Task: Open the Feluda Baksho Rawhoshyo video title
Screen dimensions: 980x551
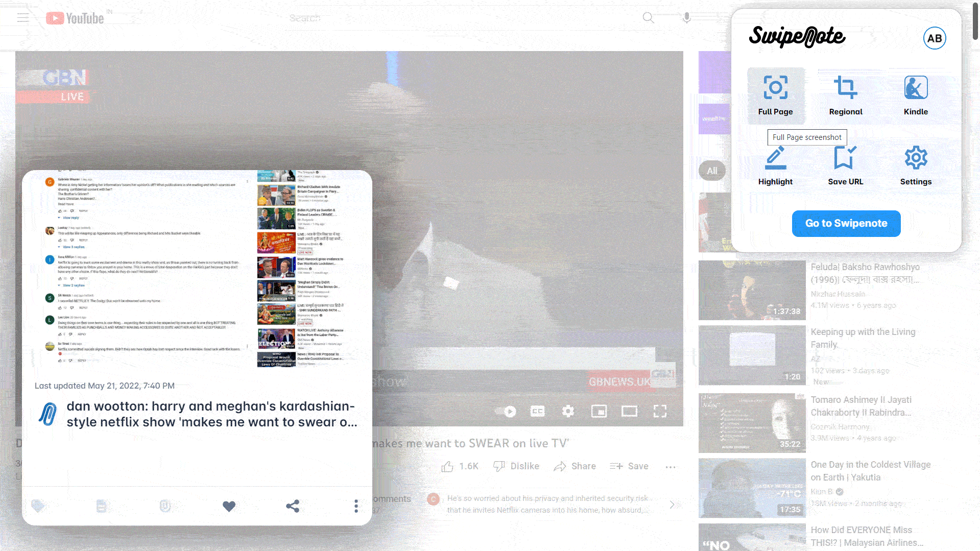Action: point(865,273)
